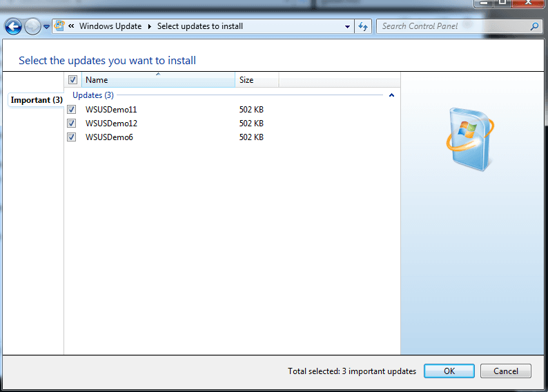Sort by the Size column header
548x392 pixels.
257,79
